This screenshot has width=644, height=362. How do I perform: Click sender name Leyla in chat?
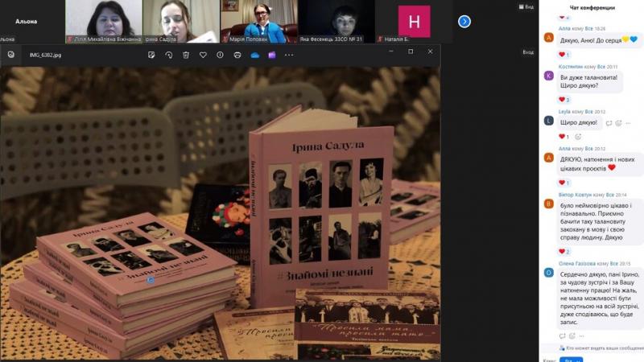pyautogui.click(x=564, y=112)
